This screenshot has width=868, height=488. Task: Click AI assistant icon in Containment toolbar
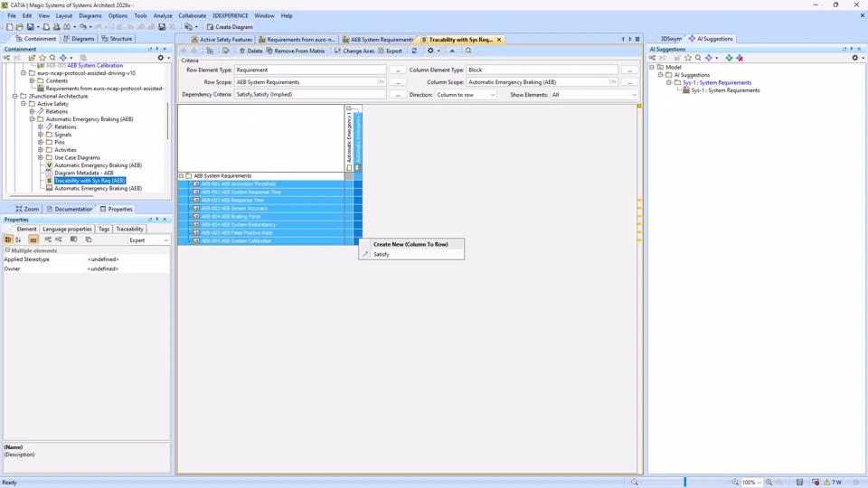pyautogui.click(x=63, y=58)
